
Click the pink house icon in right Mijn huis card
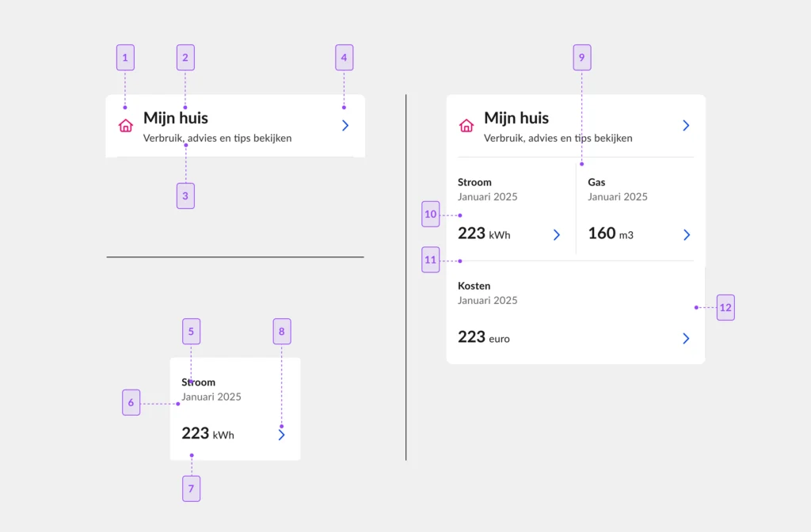click(466, 126)
